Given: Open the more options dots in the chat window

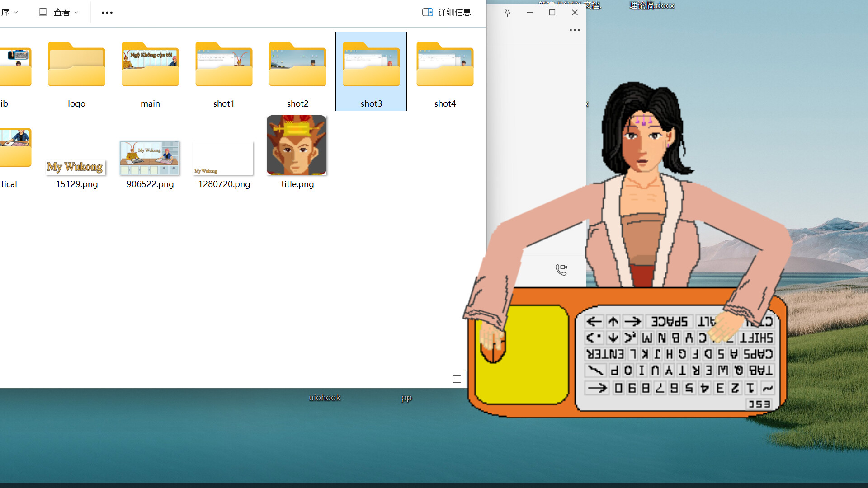Looking at the screenshot, I should pyautogui.click(x=575, y=30).
